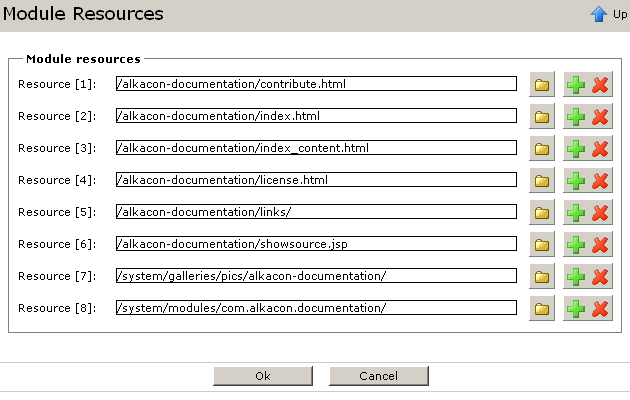630x400 pixels.
Task: Click the blue Up arrow icon
Action: 599,14
